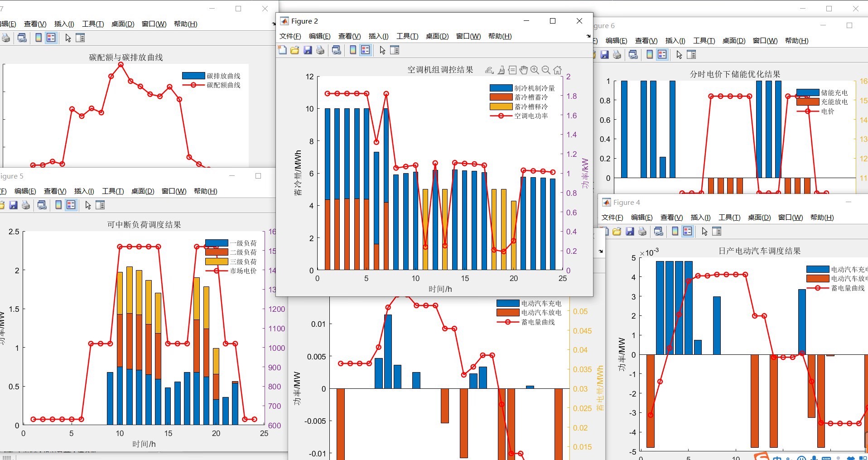Save Figure 6 with floppy icon
868x460 pixels.
tap(604, 55)
